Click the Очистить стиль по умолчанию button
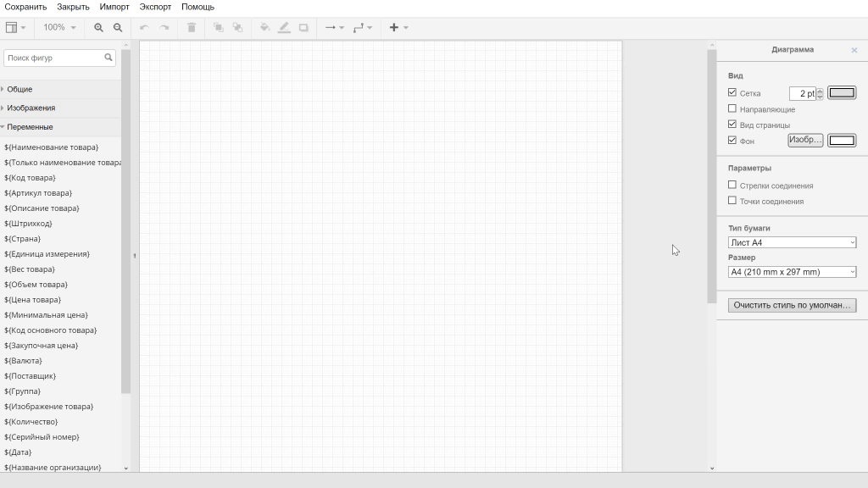The image size is (868, 488). (792, 305)
